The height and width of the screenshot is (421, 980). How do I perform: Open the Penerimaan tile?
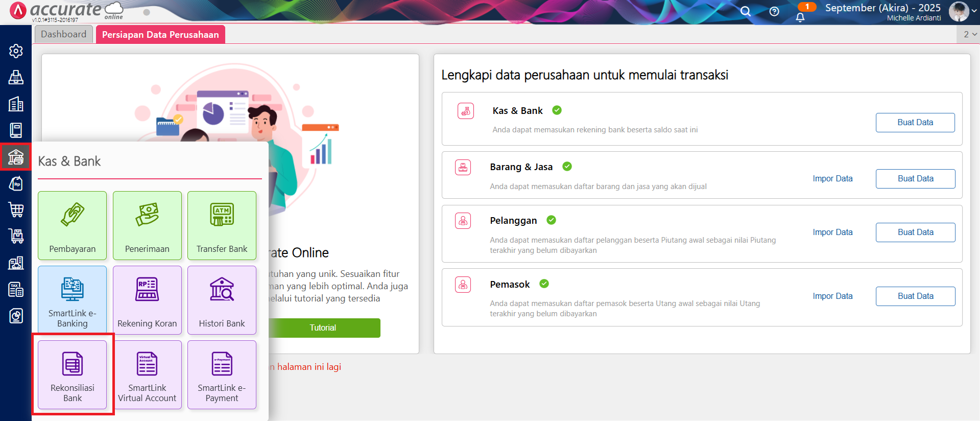point(147,225)
